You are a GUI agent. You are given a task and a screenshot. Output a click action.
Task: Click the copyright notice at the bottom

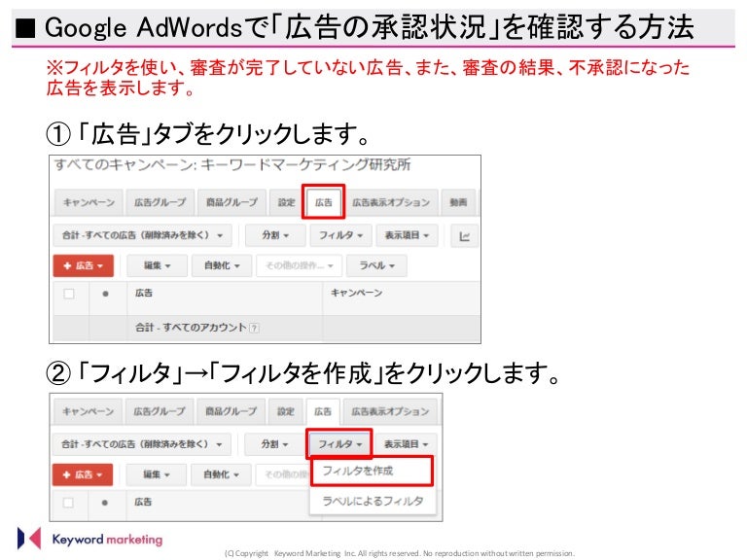(400, 553)
